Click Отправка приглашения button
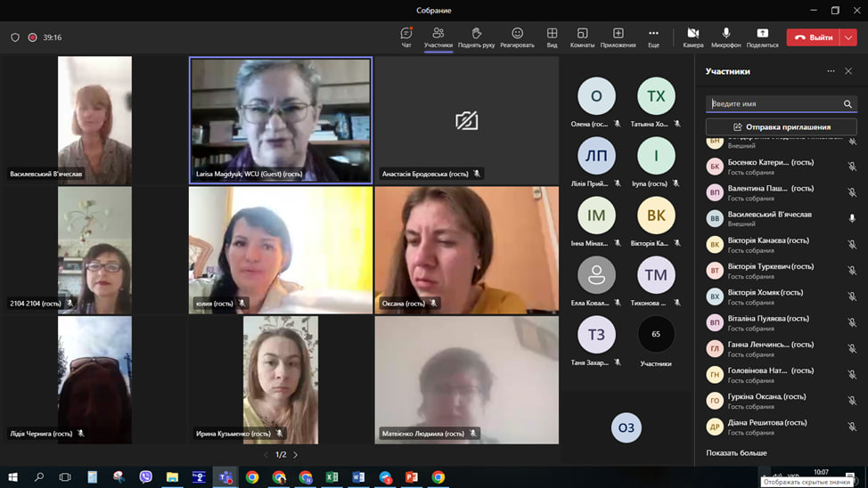The height and width of the screenshot is (488, 868). (781, 127)
